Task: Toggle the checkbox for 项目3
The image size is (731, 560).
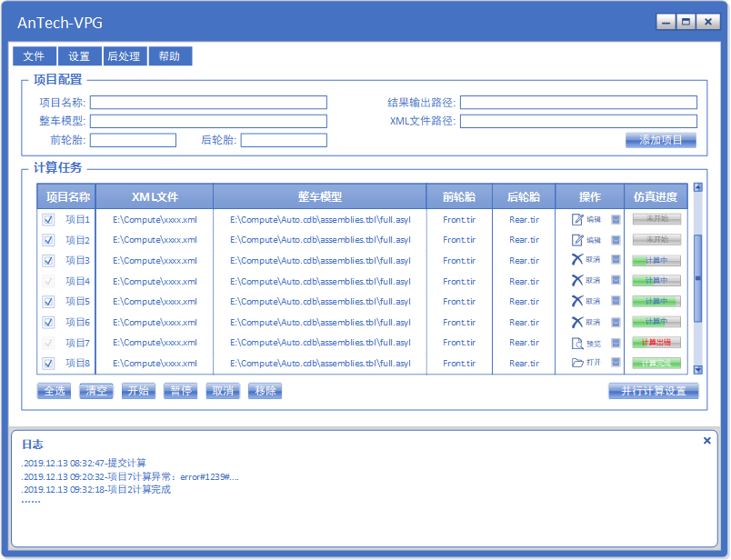Action: tap(48, 260)
